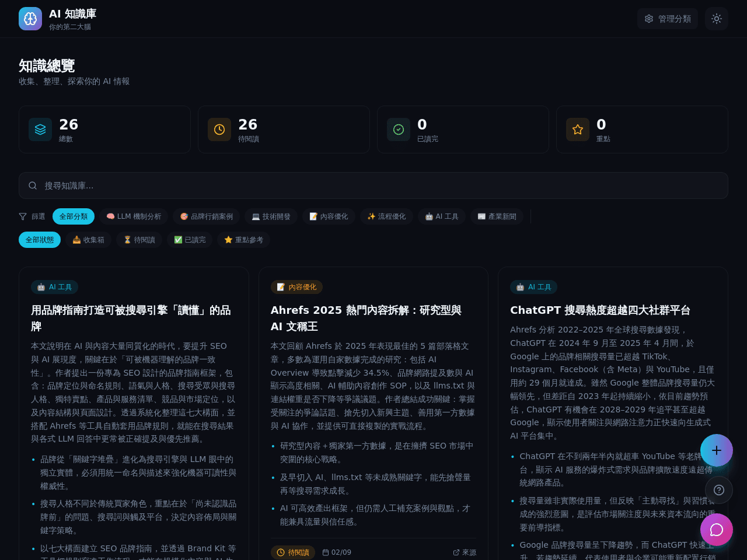Click the 02/09 calendar date icon
This screenshot has height=560, width=747.
326,552
